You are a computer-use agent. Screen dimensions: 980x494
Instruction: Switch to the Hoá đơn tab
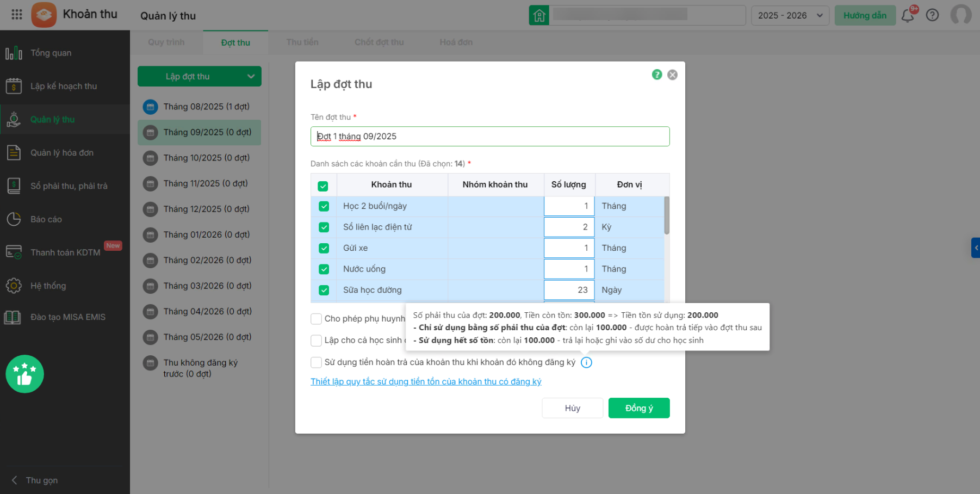(456, 42)
